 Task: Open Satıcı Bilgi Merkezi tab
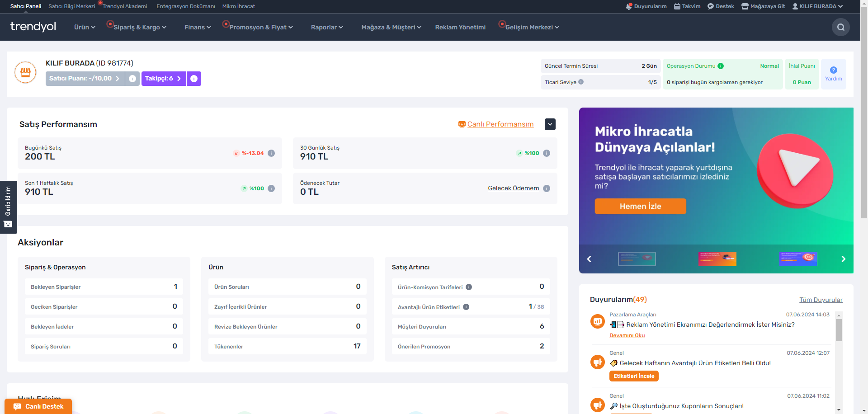(72, 6)
